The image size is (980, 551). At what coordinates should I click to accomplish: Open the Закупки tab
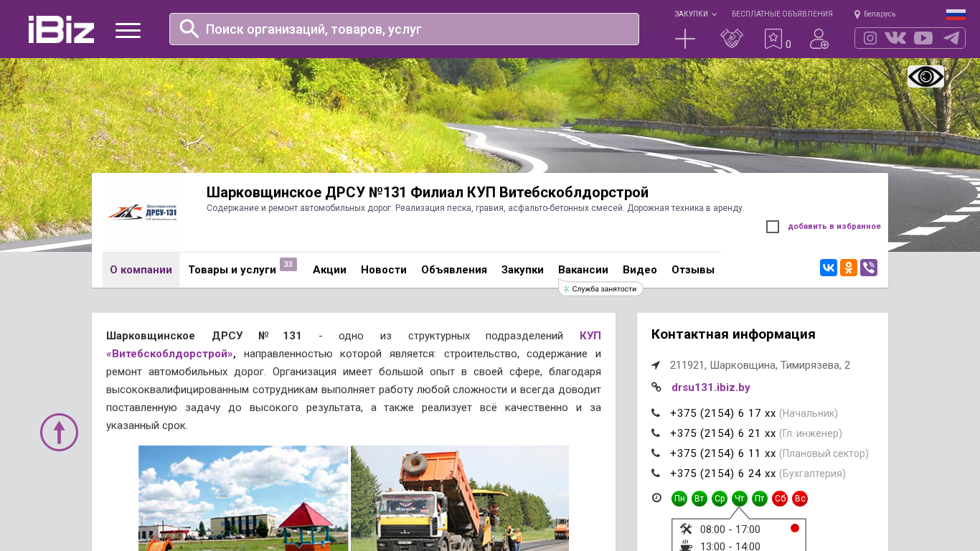pos(522,270)
